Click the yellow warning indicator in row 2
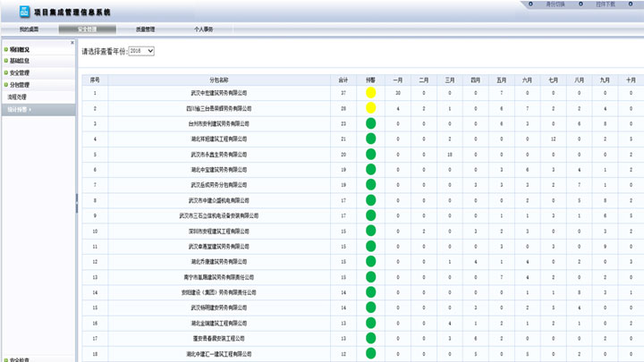The height and width of the screenshot is (362, 644). click(370, 108)
